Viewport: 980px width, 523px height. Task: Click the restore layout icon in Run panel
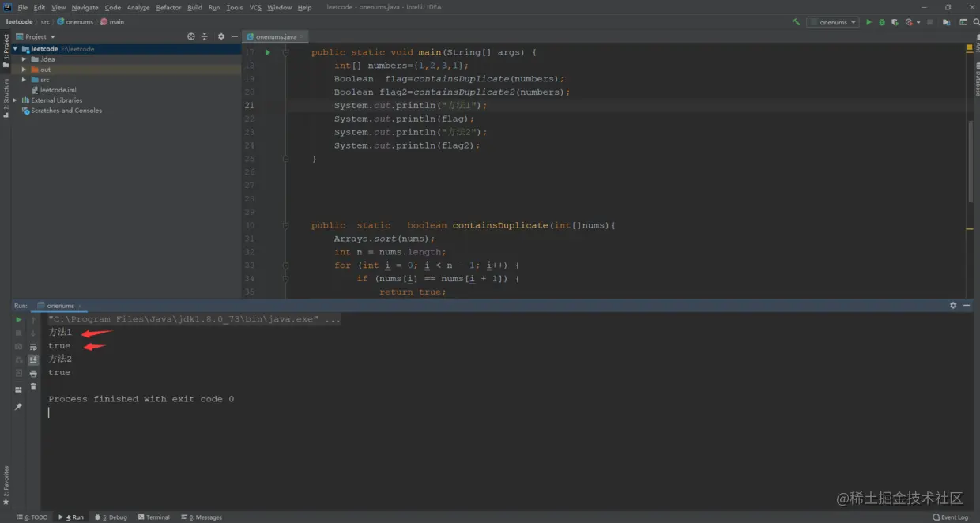18,389
